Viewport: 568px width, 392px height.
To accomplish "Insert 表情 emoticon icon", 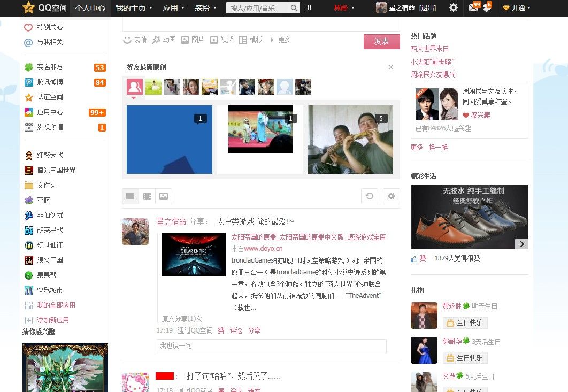I will (127, 40).
